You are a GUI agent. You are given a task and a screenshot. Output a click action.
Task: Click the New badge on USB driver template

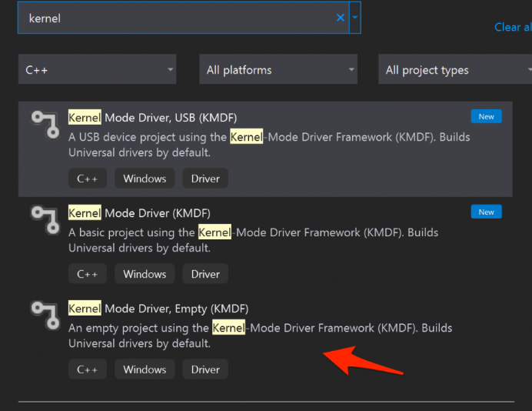click(x=486, y=116)
